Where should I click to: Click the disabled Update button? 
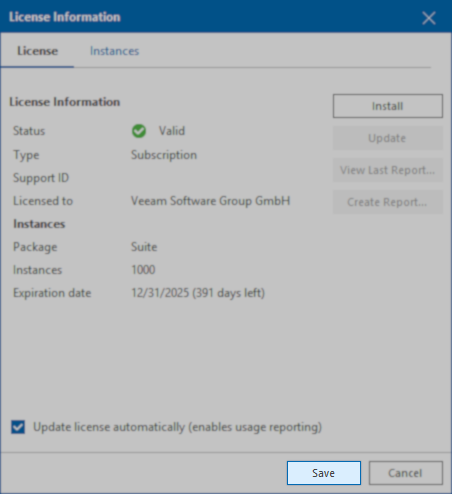pyautogui.click(x=388, y=138)
